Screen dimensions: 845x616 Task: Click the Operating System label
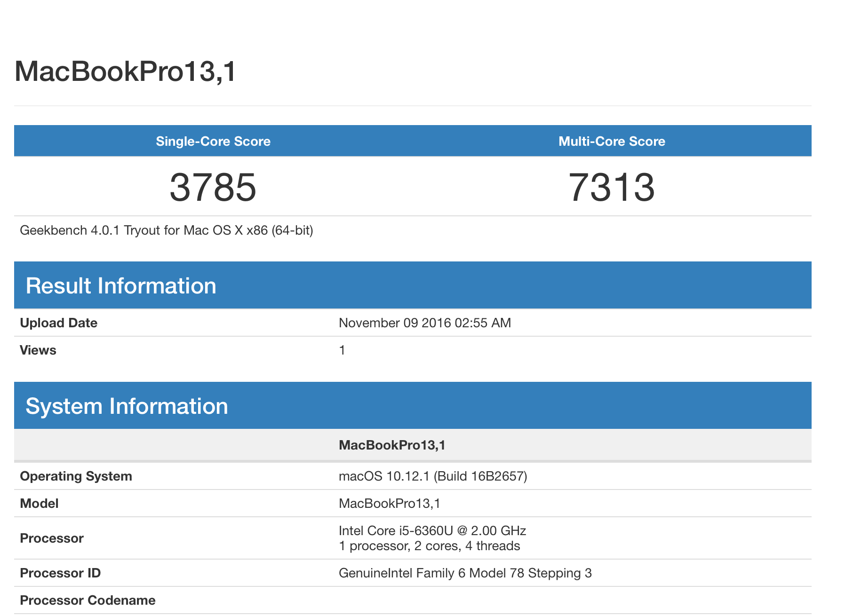[76, 476]
